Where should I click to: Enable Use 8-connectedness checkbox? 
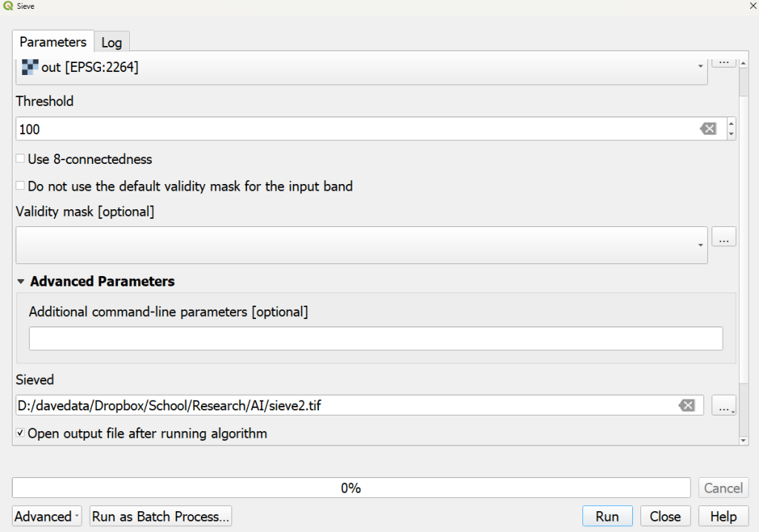point(21,159)
